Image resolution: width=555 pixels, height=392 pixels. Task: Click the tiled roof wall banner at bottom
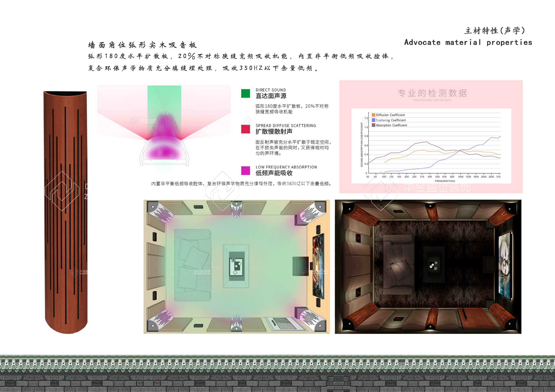pyautogui.click(x=277, y=373)
